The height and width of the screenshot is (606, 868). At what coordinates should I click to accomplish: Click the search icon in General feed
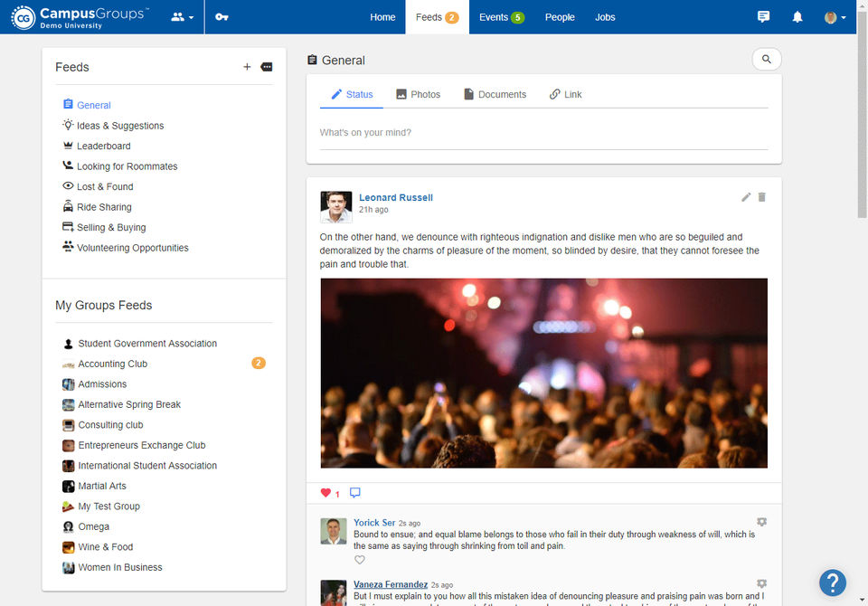click(x=767, y=60)
